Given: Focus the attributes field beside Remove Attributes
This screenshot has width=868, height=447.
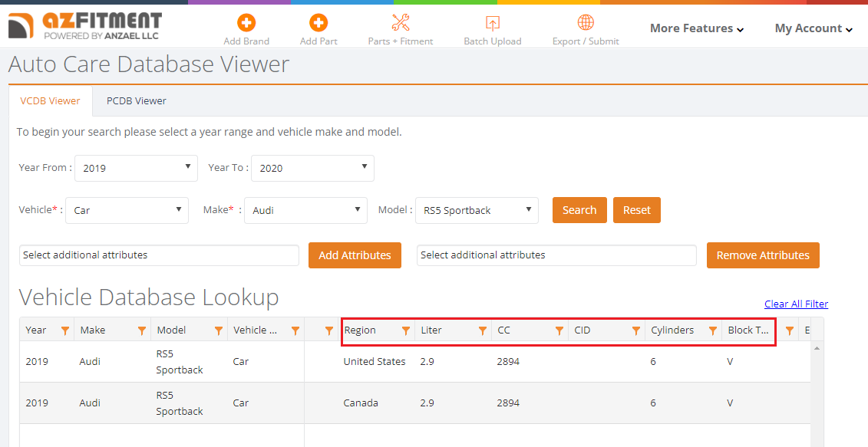Looking at the screenshot, I should 556,255.
